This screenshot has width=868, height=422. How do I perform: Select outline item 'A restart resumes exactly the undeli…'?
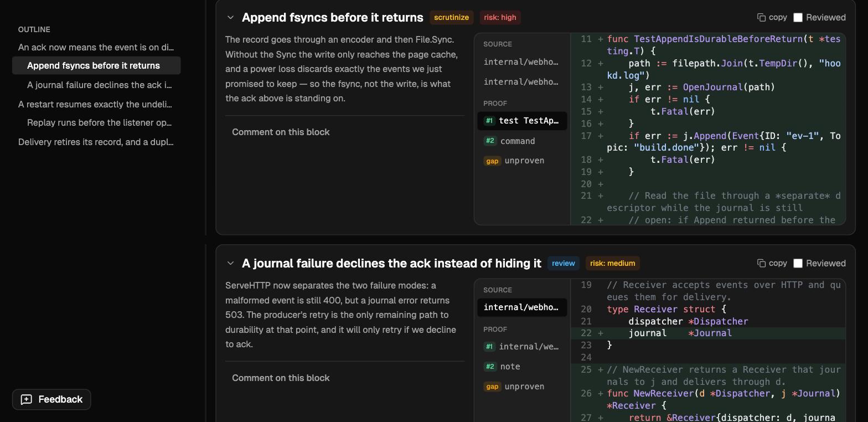click(x=96, y=104)
